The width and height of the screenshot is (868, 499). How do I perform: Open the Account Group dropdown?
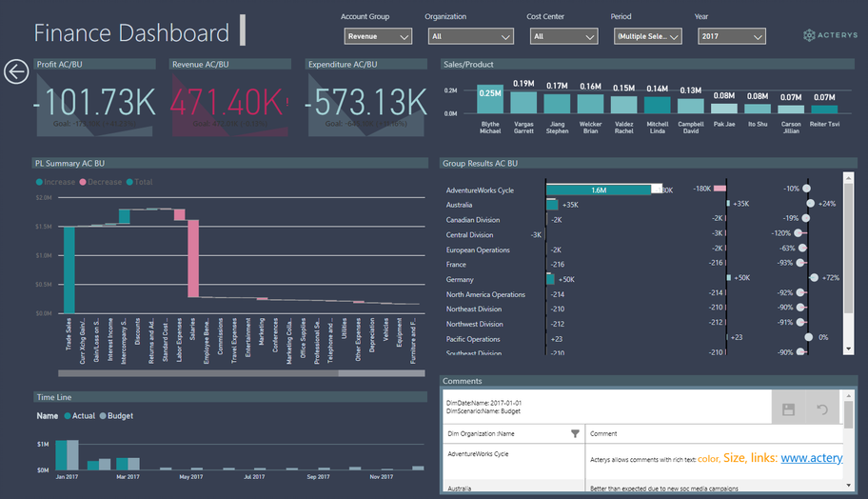click(378, 36)
